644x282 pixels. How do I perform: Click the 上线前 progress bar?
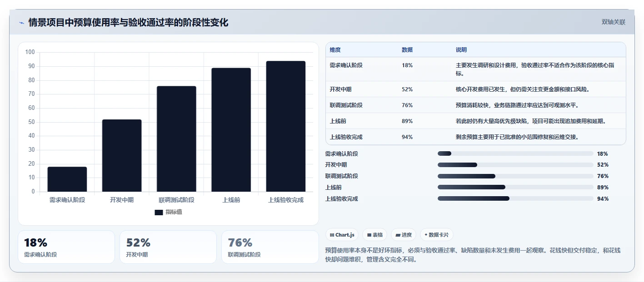(x=515, y=187)
